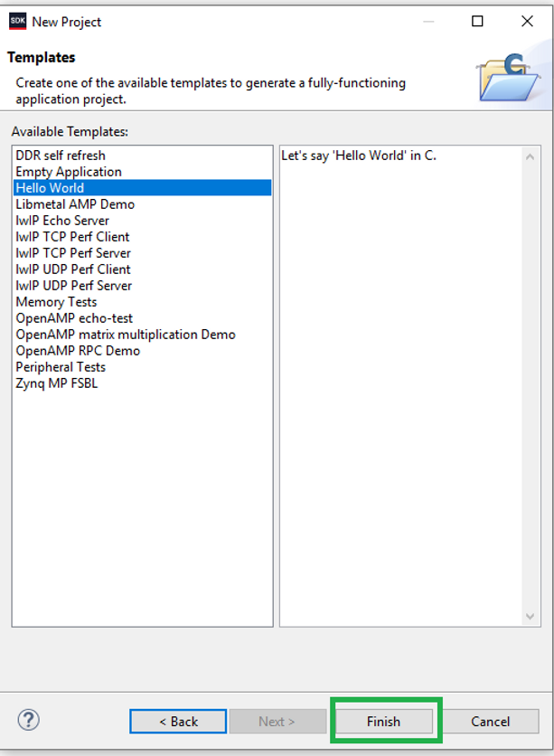The image size is (554, 756).
Task: Choose the Memory Tests template
Action: click(56, 302)
